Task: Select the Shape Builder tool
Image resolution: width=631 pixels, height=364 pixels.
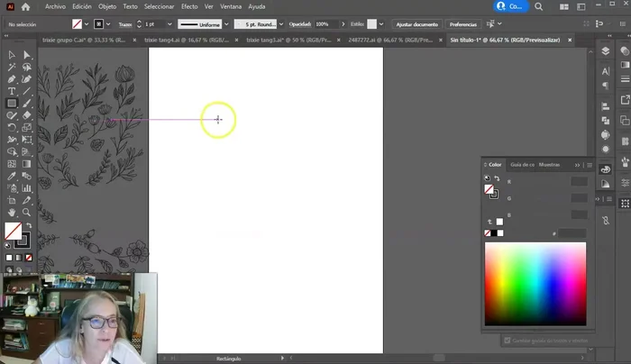Action: (12, 151)
